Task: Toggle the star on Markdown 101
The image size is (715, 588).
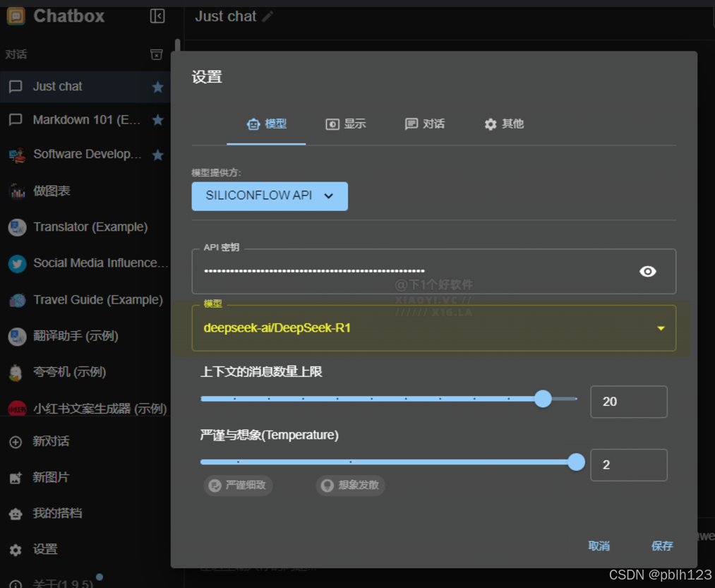Action: click(x=158, y=120)
